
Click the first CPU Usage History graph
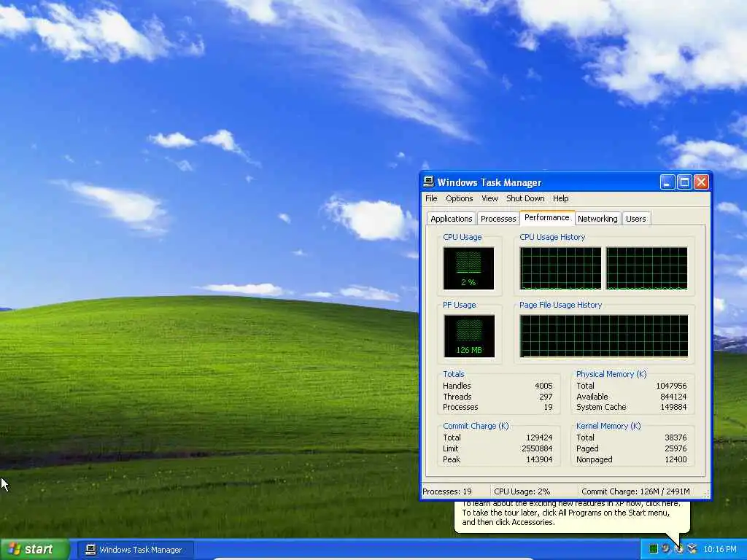click(x=561, y=268)
